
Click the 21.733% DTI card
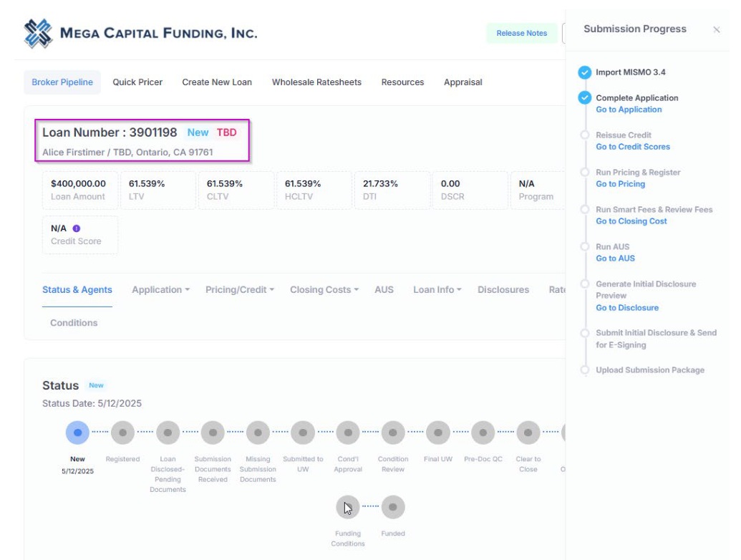click(x=392, y=190)
